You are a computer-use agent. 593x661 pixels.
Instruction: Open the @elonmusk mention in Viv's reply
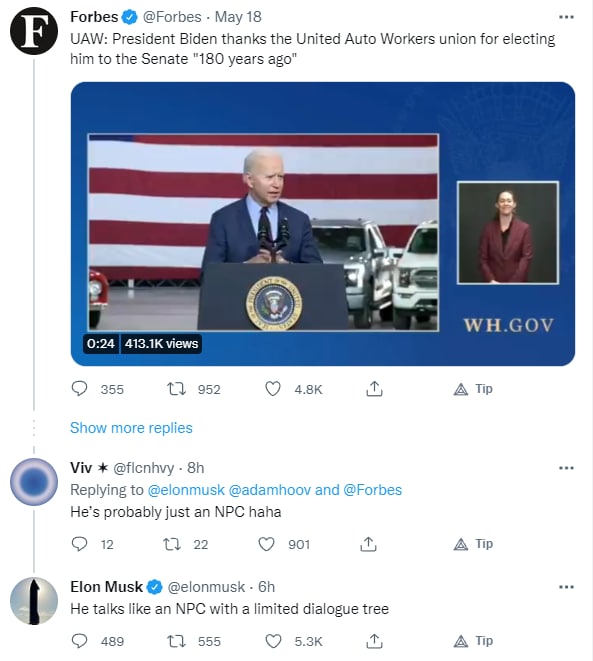186,490
